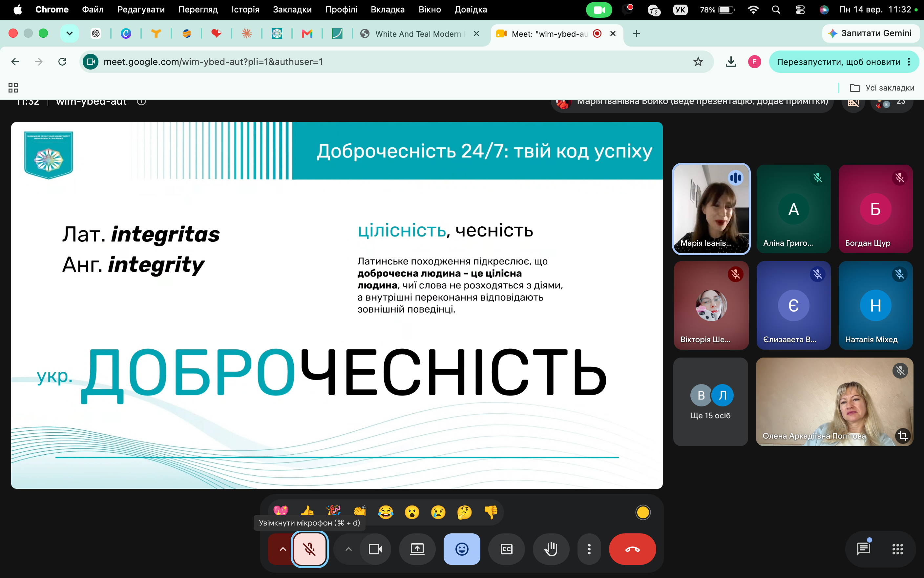Screen dimensions: 924x578
Task: Open 'Усі закладки' bookmarks folder
Action: (882, 88)
